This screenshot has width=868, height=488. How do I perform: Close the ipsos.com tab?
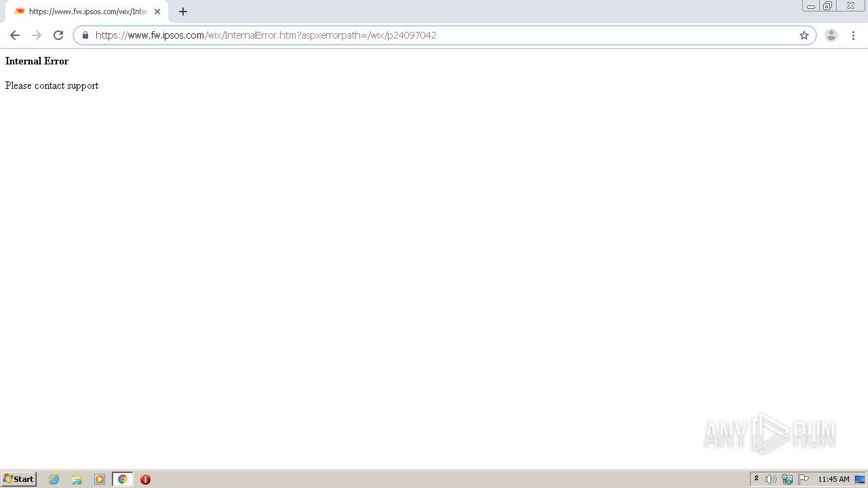click(157, 12)
